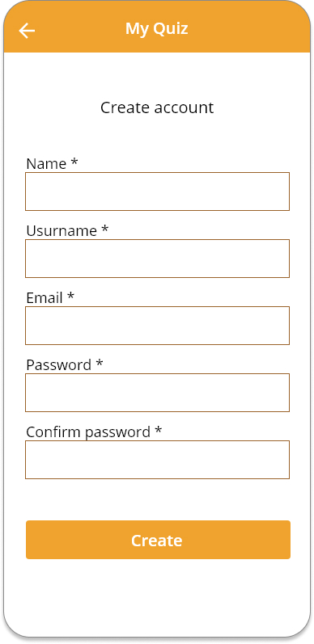Image resolution: width=314 pixels, height=644 pixels.
Task: Click the Email field label
Action: click(45, 297)
